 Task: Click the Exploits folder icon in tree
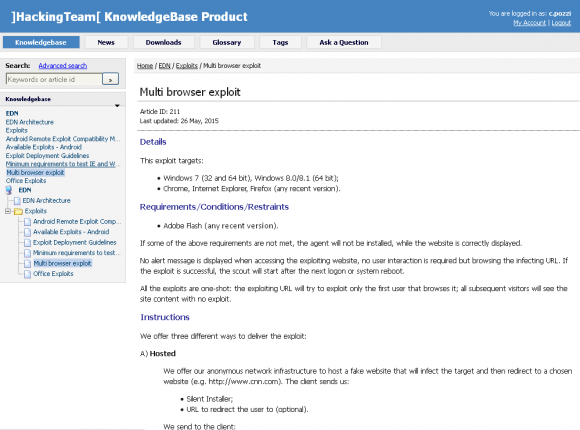point(18,211)
